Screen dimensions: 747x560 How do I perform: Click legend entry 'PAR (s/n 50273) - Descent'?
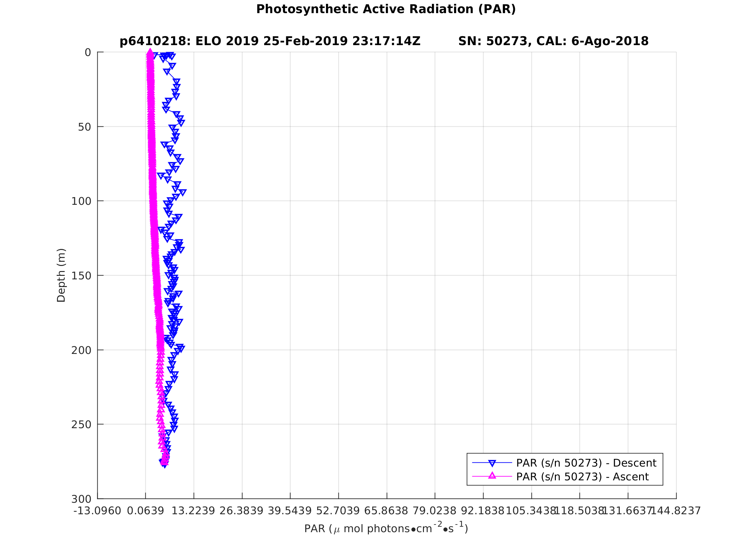tap(586, 463)
